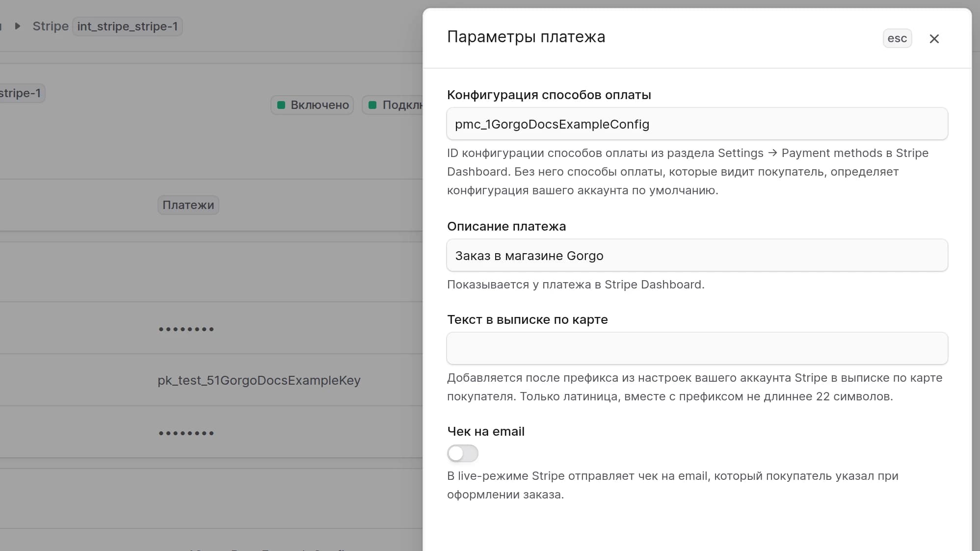Click the live-режиме Stripe receipt hint text
The height and width of the screenshot is (551, 980).
pyautogui.click(x=673, y=485)
